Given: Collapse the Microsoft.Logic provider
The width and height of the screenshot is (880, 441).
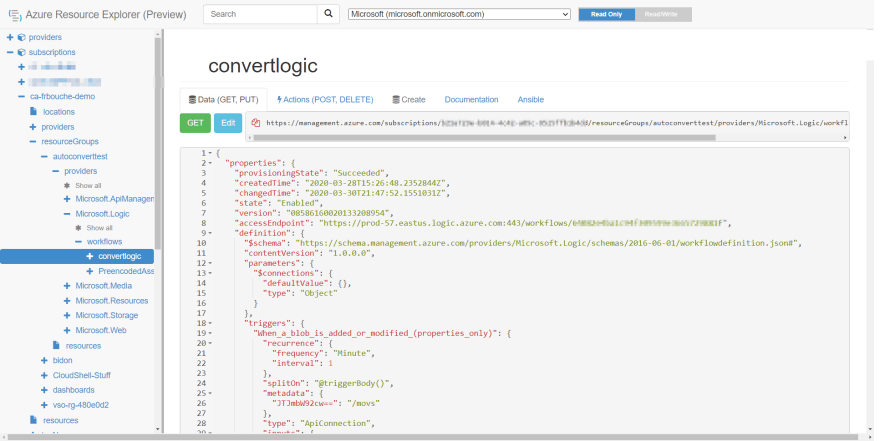Looking at the screenshot, I should (67, 214).
